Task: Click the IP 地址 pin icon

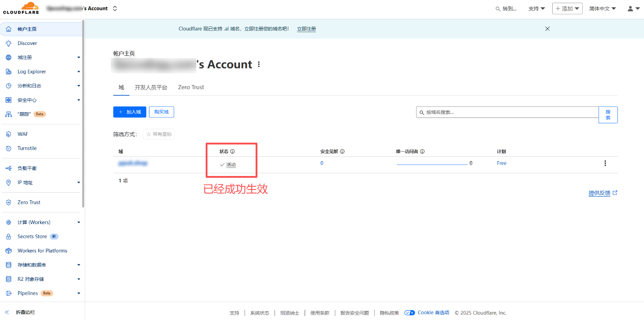Action: [8, 182]
